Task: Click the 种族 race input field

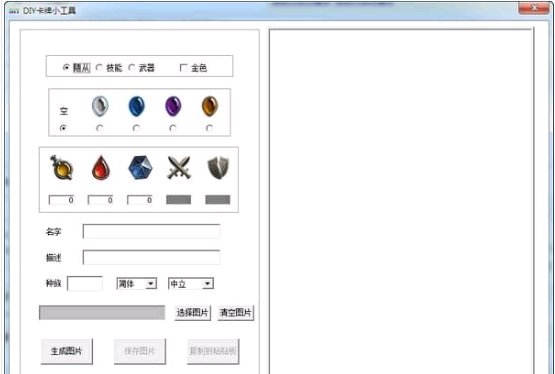Action: pyautogui.click(x=85, y=283)
